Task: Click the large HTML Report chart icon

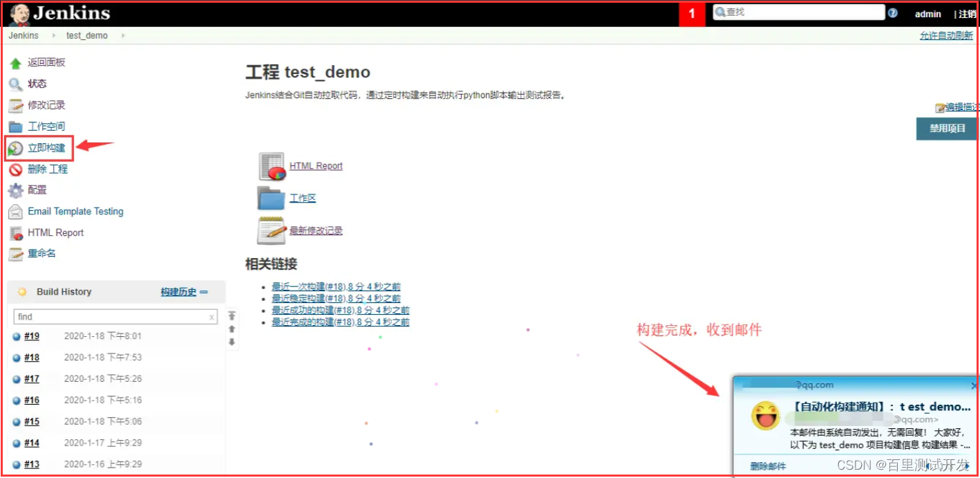Action: [272, 167]
